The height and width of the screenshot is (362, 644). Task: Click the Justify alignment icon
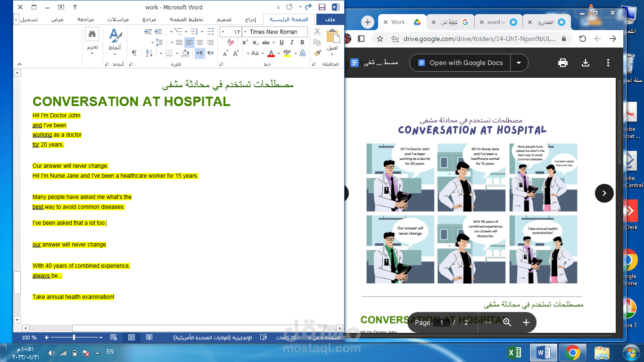coord(179,42)
